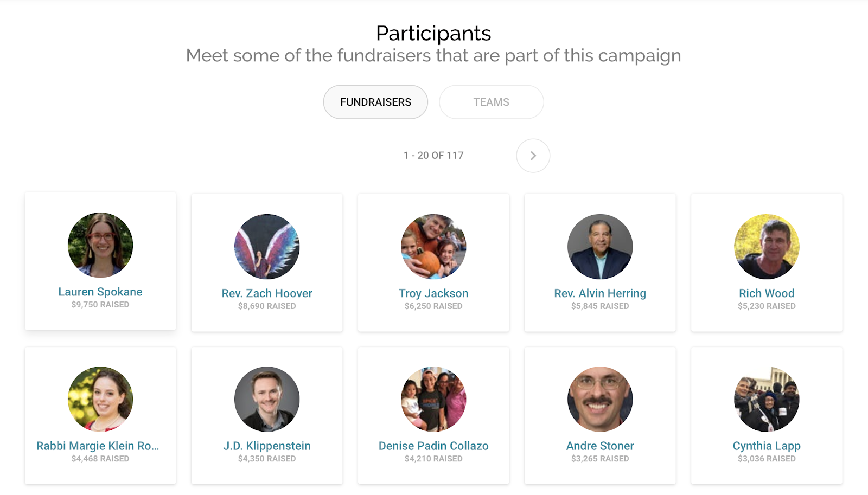Go to next page of fundraisers
868x495 pixels.
(533, 156)
